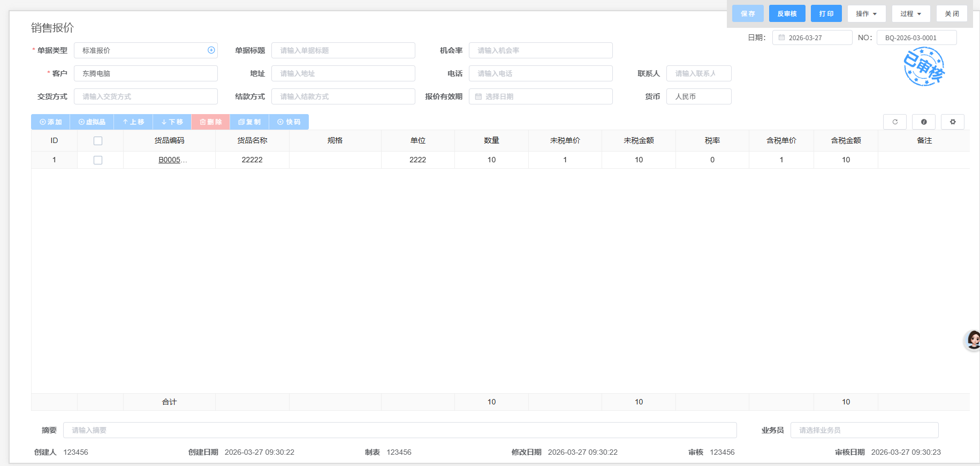Click the 反审核 button
The image size is (980, 466).
pos(787,14)
